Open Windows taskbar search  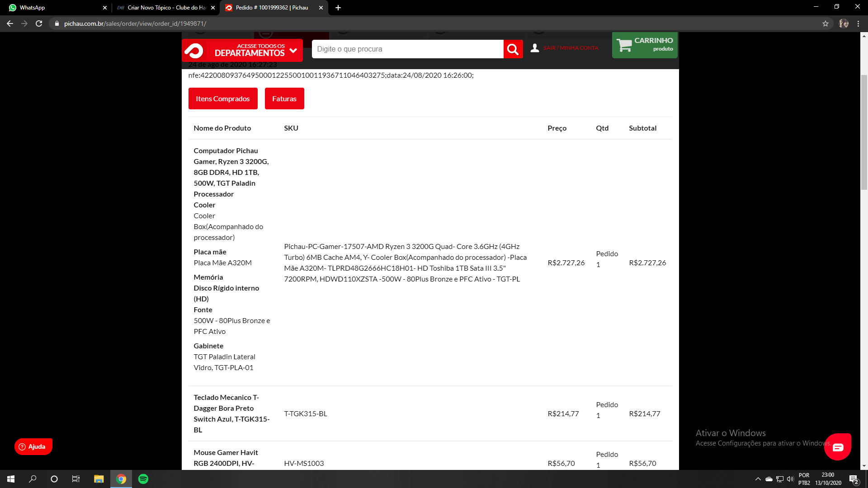pyautogui.click(x=33, y=479)
